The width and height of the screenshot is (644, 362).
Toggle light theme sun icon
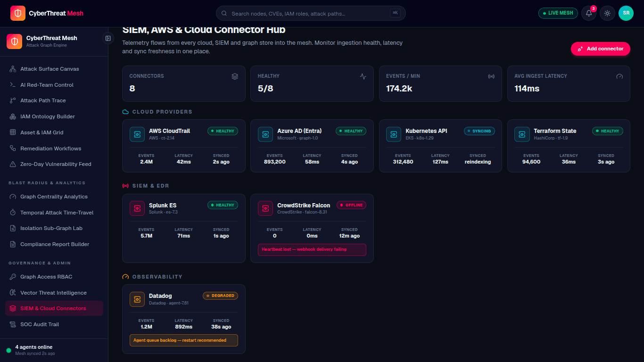pyautogui.click(x=607, y=13)
